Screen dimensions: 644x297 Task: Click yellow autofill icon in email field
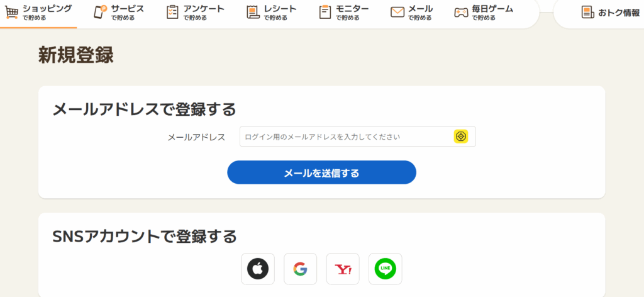tap(461, 137)
